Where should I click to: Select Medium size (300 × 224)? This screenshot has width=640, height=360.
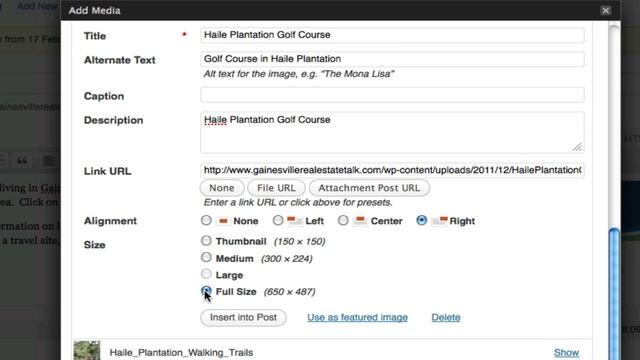coord(206,258)
